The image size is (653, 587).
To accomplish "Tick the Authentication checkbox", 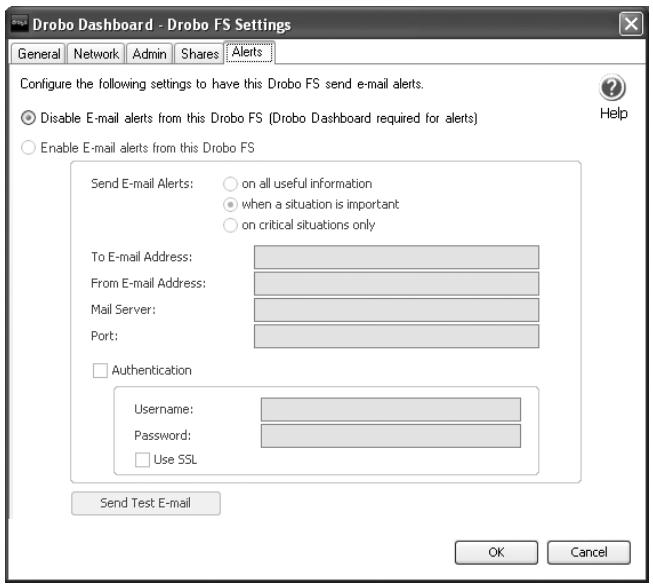I will 100,370.
